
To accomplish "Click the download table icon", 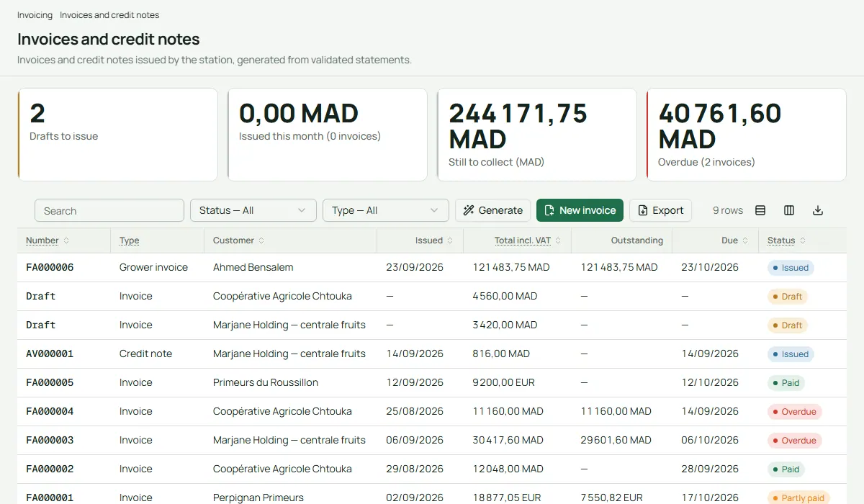I will coord(818,210).
